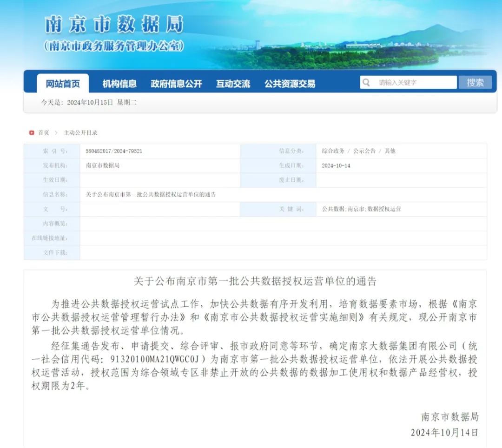Open the 网站首页 tab
Screen dimensions: 502x448
(x=63, y=84)
